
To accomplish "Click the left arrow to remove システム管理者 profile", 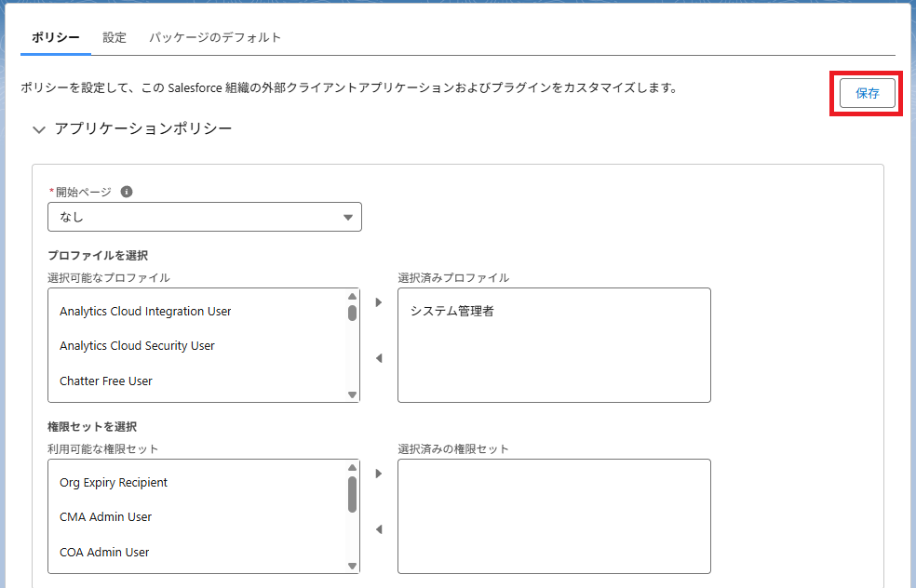I will click(379, 358).
